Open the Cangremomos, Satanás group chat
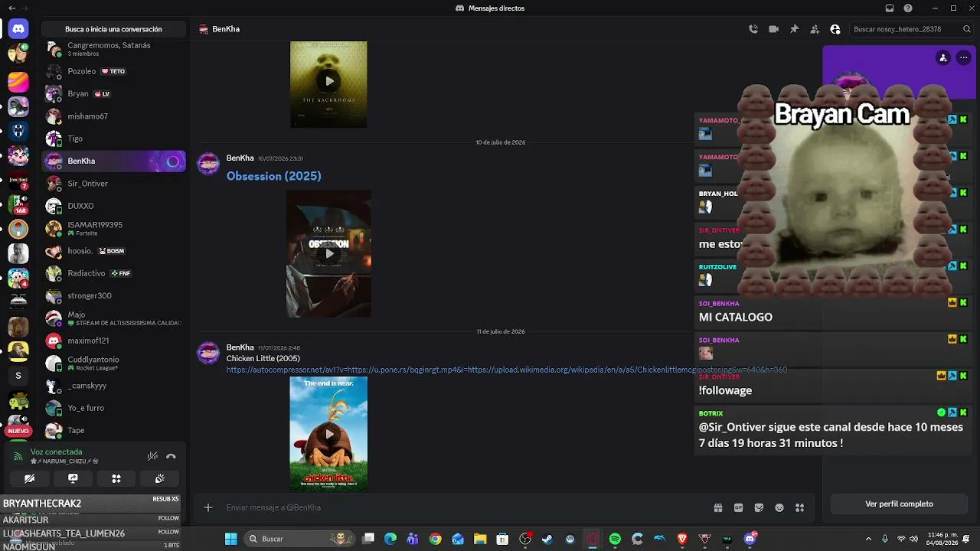The image size is (980, 551). 113,49
